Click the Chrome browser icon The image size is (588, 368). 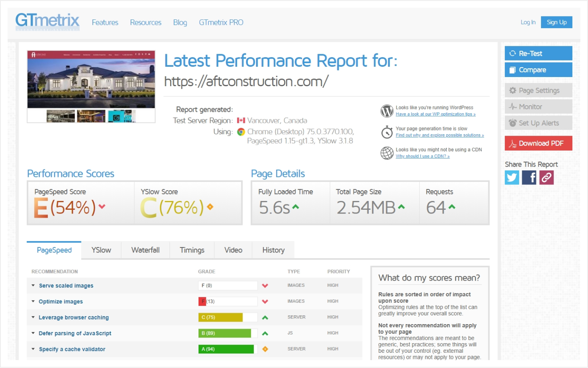pyautogui.click(x=241, y=132)
